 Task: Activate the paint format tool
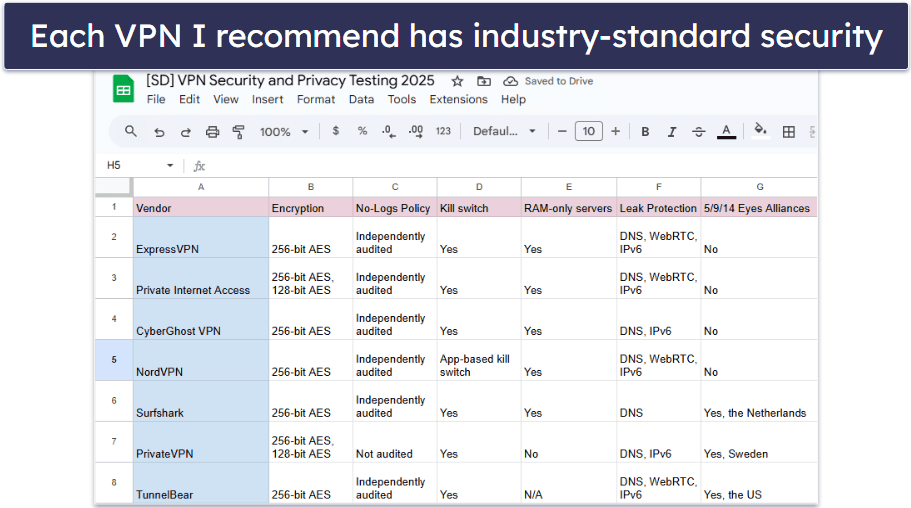(238, 132)
